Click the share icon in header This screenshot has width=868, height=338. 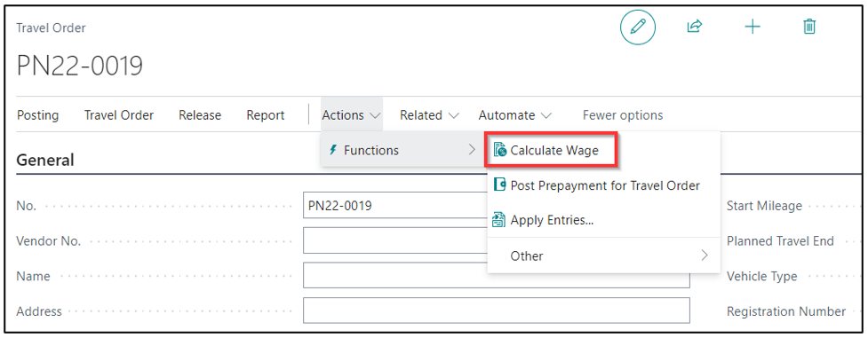[x=694, y=26]
